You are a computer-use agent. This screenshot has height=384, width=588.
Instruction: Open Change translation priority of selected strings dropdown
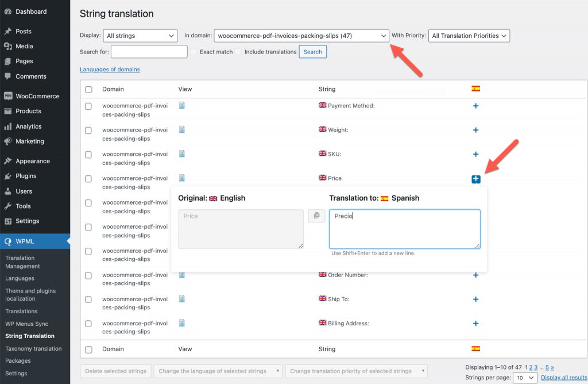356,371
